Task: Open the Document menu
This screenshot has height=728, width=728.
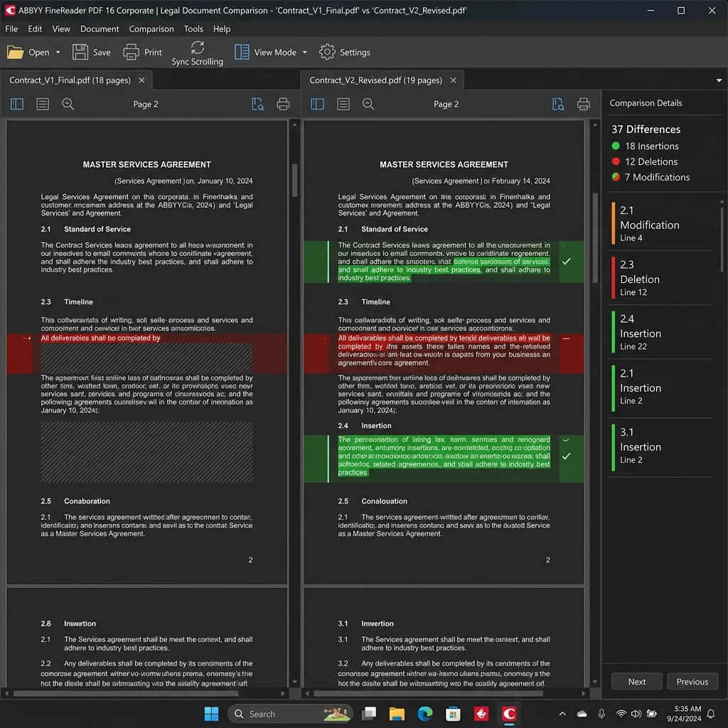Action: 100,28
